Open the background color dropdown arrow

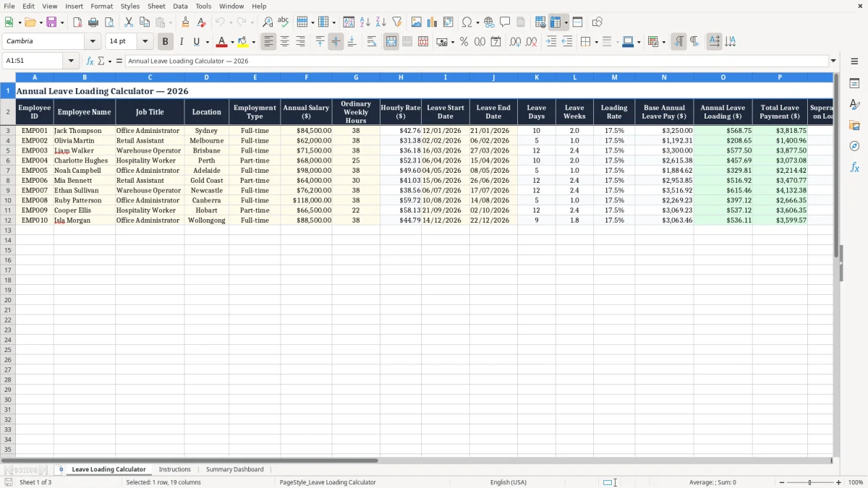[253, 42]
